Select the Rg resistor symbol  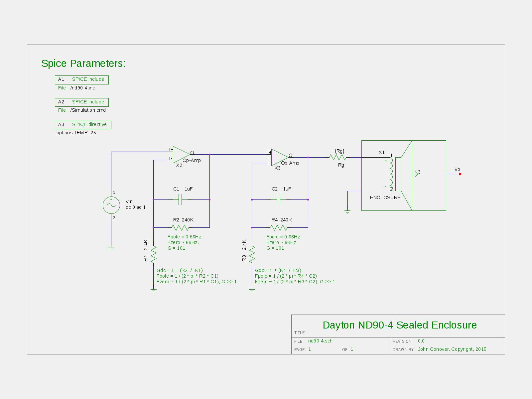tap(338, 158)
